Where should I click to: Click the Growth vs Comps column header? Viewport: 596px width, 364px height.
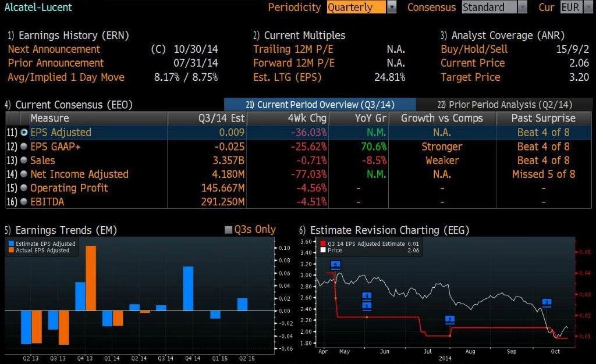tap(442, 119)
